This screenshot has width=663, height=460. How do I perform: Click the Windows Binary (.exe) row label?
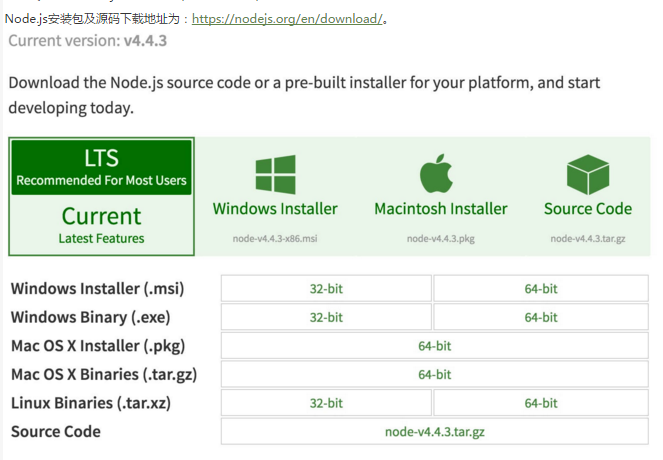(90, 318)
